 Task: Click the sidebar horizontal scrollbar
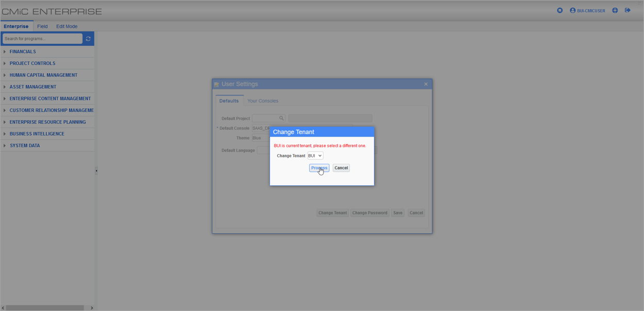tap(45, 308)
